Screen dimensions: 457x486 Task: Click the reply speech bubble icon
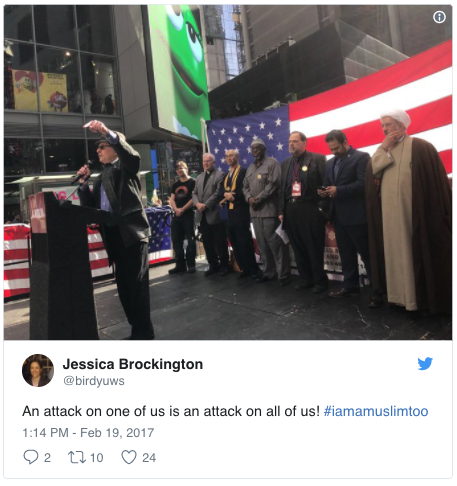click(31, 457)
